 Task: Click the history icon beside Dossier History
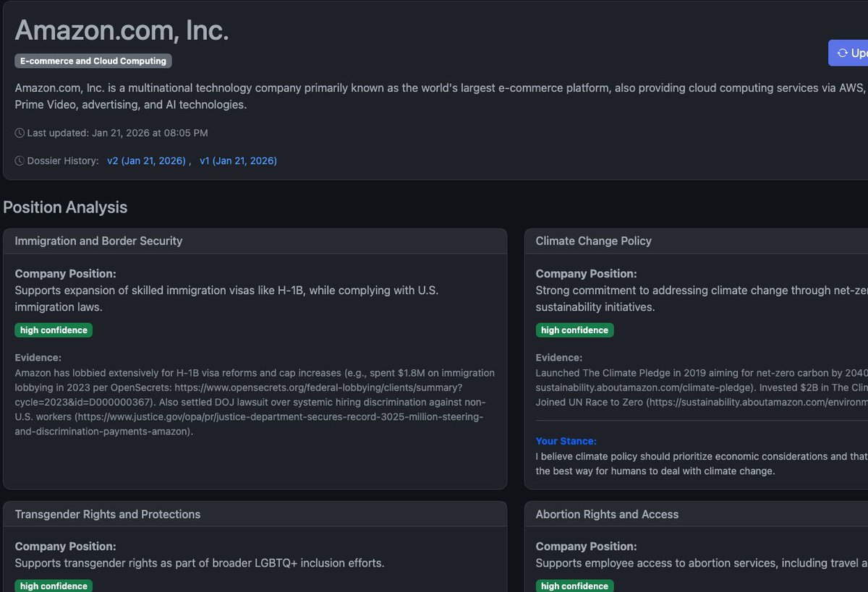coord(20,160)
